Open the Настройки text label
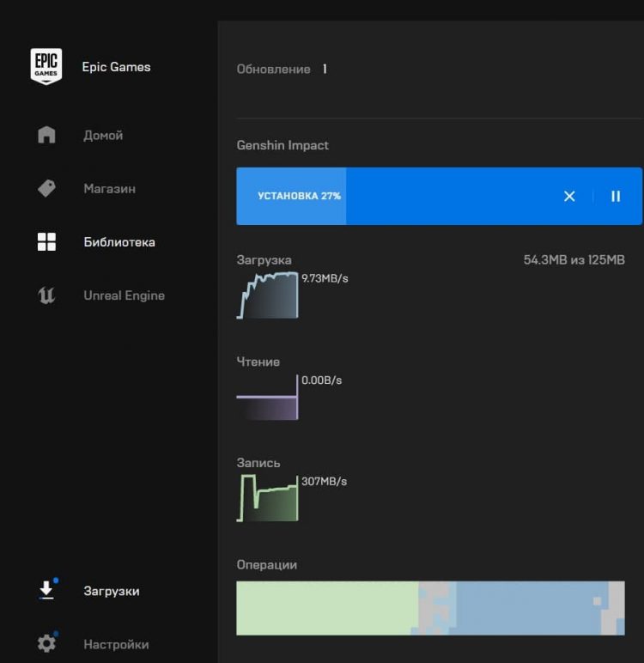Image resolution: width=644 pixels, height=663 pixels. click(x=116, y=644)
